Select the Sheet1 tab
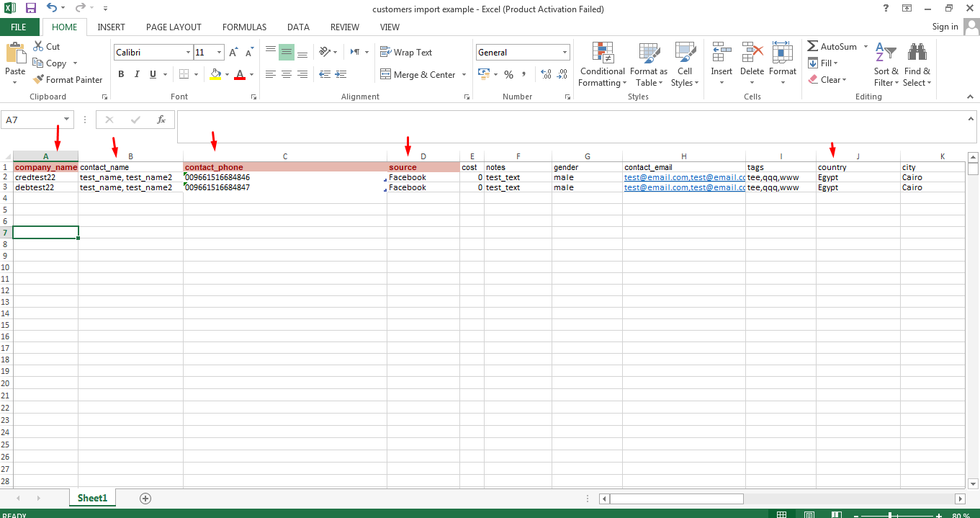This screenshot has width=980, height=518. [92, 498]
